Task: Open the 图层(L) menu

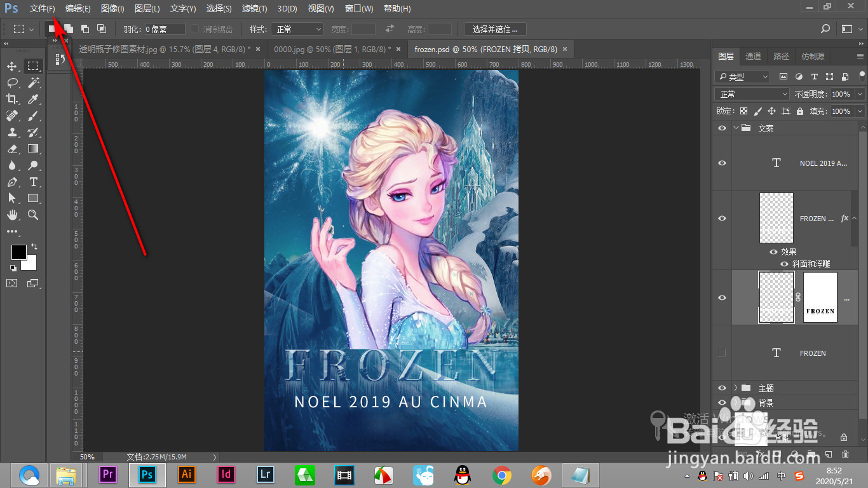Action: tap(147, 9)
